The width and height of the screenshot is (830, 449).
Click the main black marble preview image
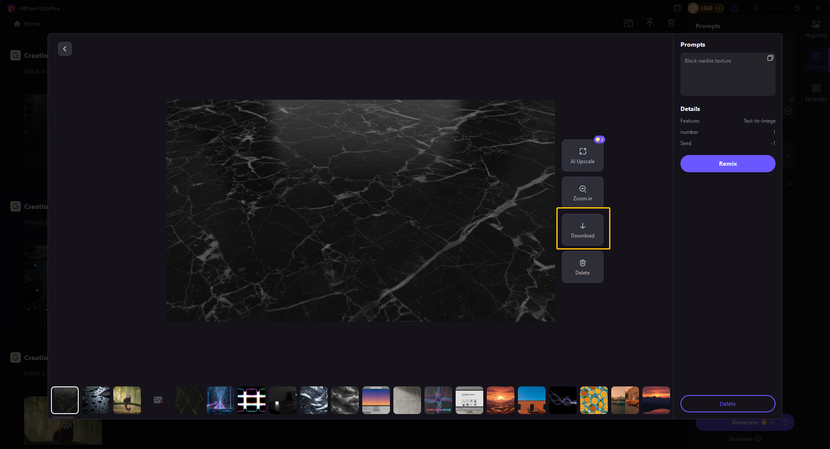[x=360, y=210]
